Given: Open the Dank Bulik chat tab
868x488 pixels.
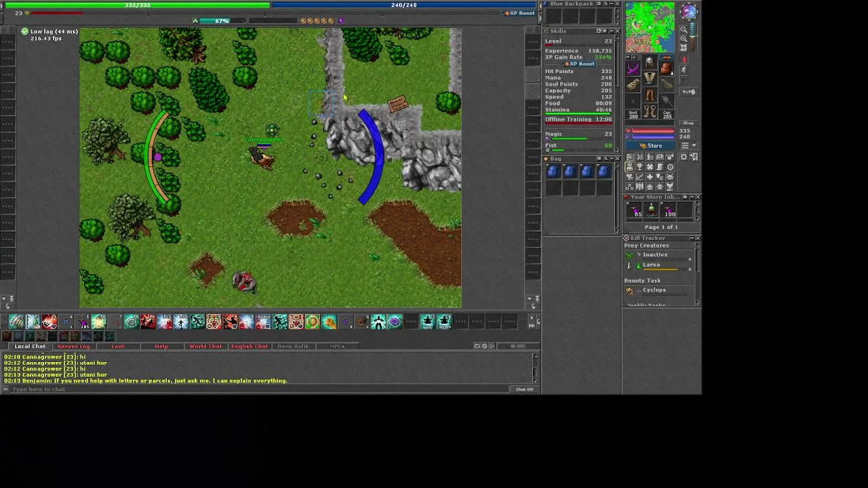Looking at the screenshot, I should (x=293, y=346).
